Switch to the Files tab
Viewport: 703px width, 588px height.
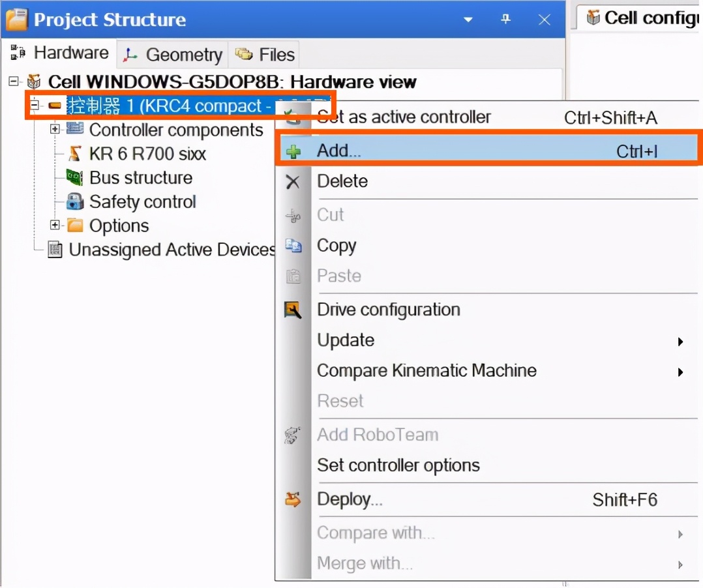(265, 55)
